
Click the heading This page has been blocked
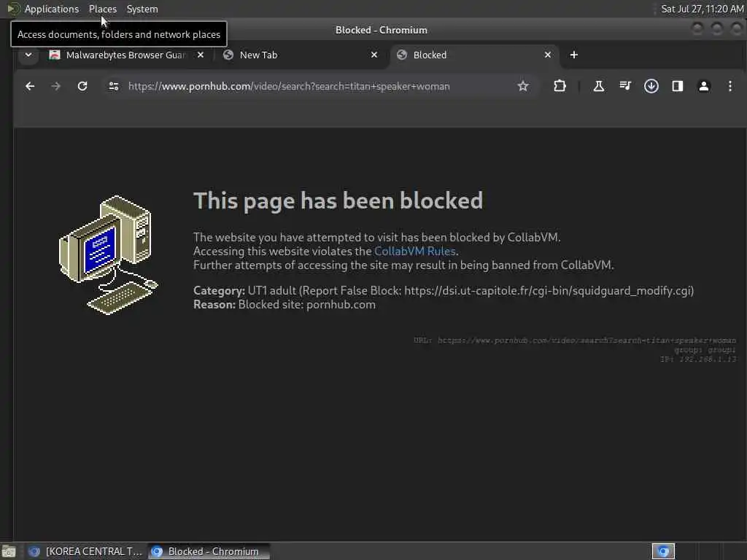[x=338, y=201]
